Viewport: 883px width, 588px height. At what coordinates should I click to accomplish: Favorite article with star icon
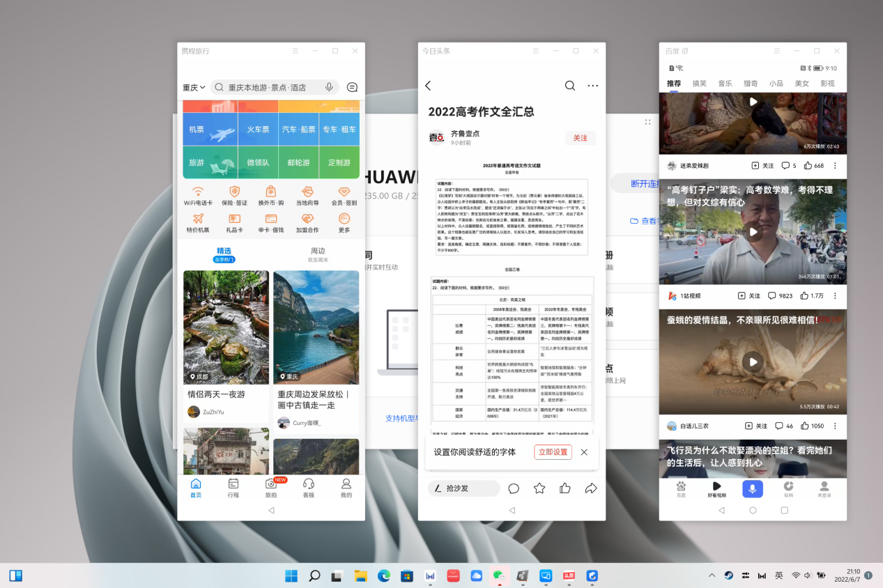539,488
